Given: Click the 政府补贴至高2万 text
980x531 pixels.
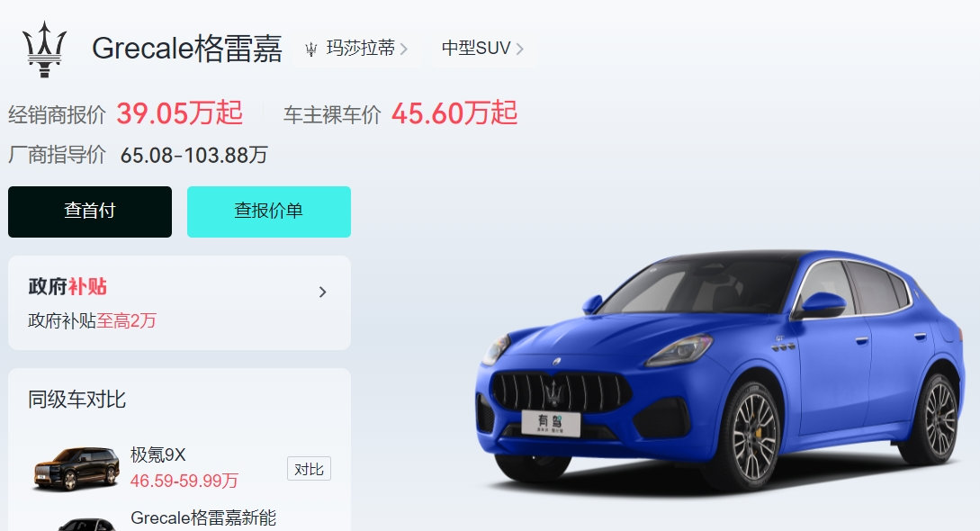Looking at the screenshot, I should click(92, 320).
